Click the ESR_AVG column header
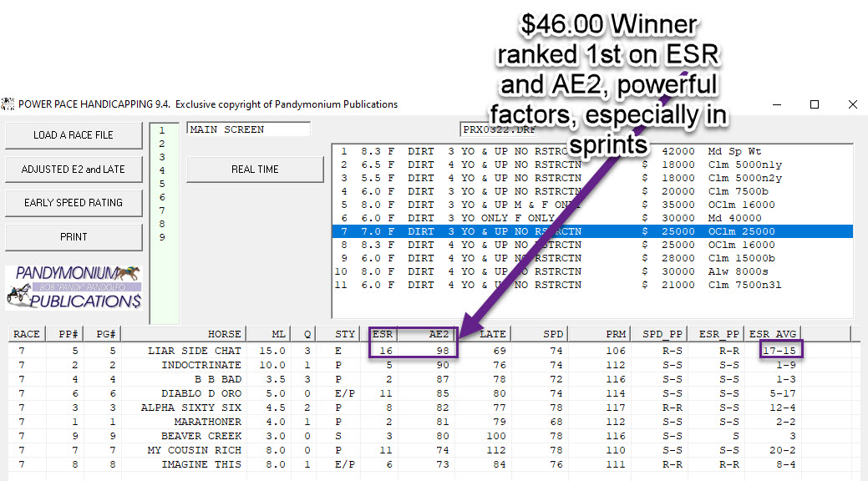This screenshot has width=868, height=481. coord(772,334)
